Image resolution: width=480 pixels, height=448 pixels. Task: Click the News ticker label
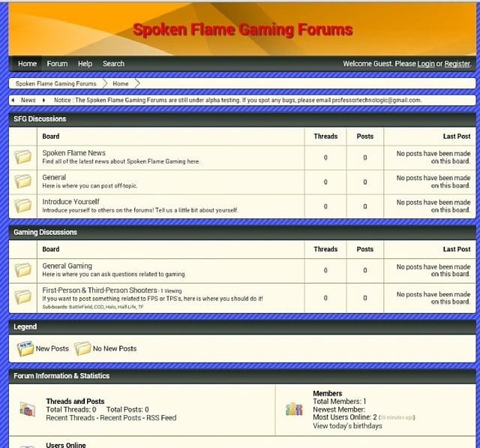pyautogui.click(x=28, y=100)
